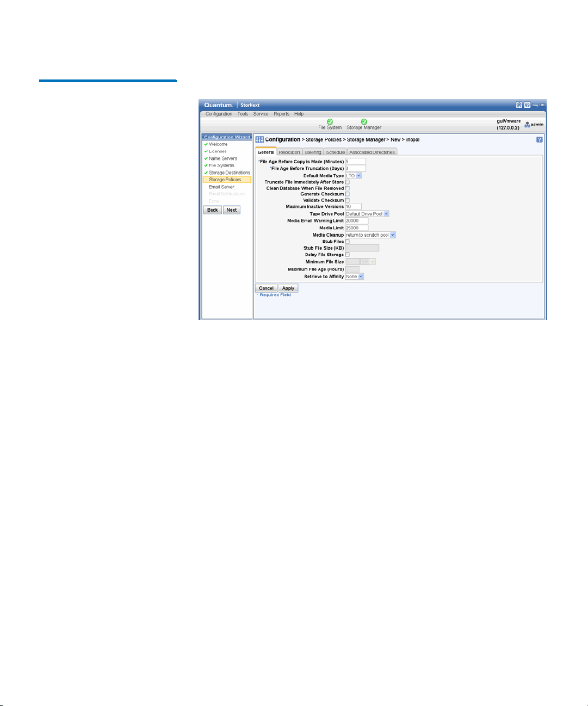Click the Media Email Warning Limit field
588x706 pixels.
click(x=357, y=221)
